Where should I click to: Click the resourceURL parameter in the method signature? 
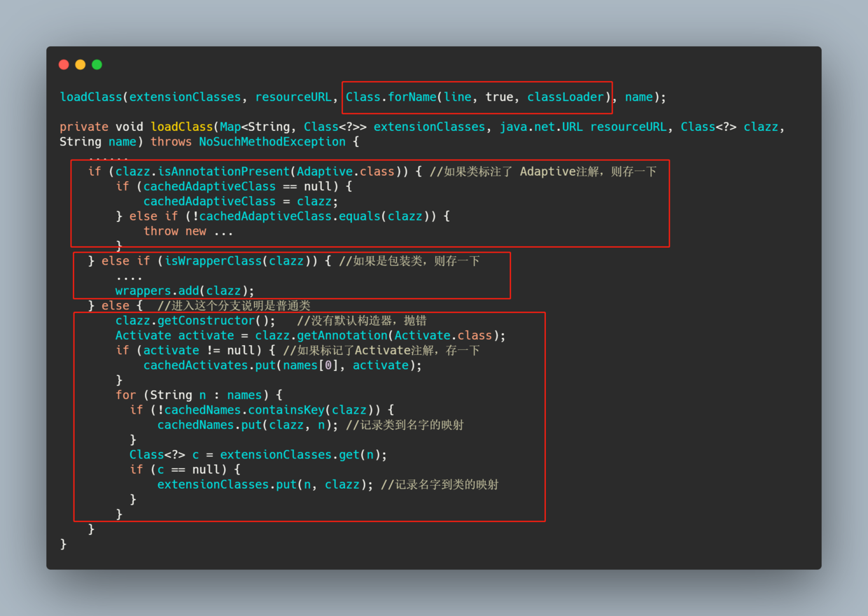click(629, 126)
